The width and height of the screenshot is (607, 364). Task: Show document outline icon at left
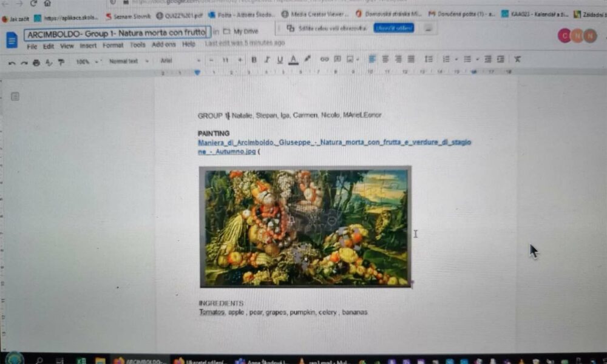[x=15, y=96]
